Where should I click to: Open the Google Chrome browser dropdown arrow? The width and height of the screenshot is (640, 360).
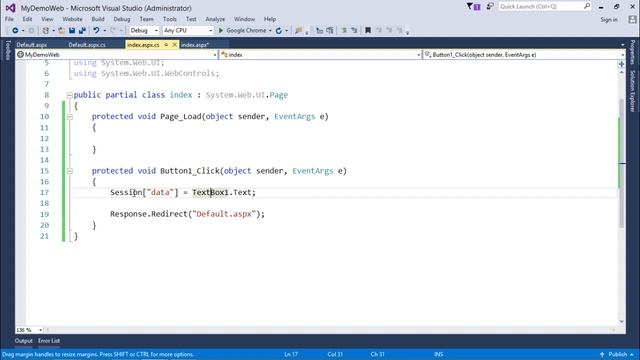270,31
